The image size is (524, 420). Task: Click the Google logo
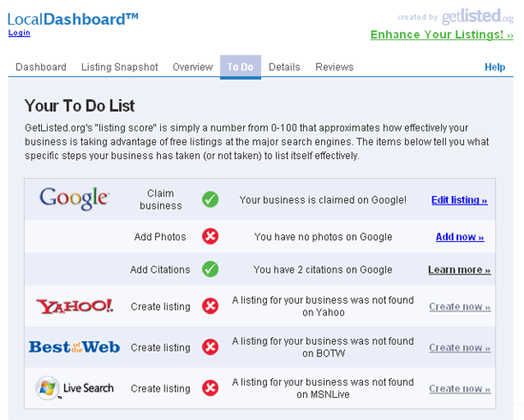pyautogui.click(x=74, y=198)
